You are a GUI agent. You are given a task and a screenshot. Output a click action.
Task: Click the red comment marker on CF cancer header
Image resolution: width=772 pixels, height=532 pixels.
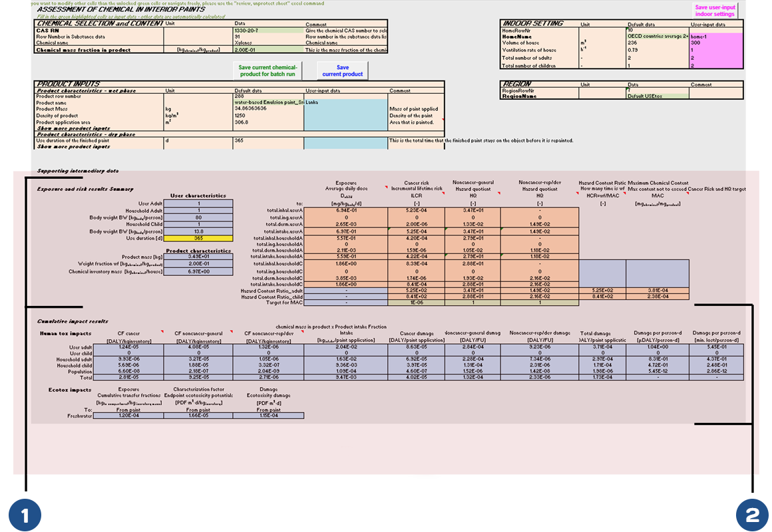tap(161, 331)
